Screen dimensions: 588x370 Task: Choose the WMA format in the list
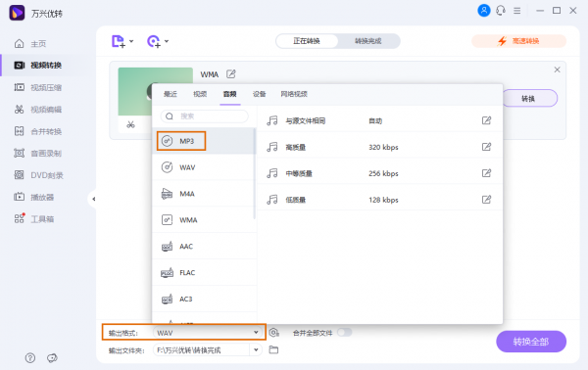(204, 220)
